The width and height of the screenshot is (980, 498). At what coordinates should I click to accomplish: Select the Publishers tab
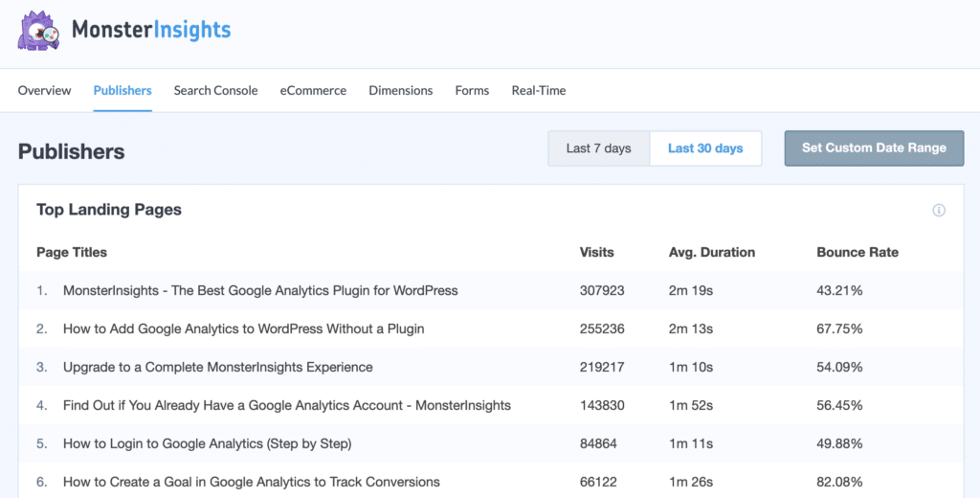(122, 90)
